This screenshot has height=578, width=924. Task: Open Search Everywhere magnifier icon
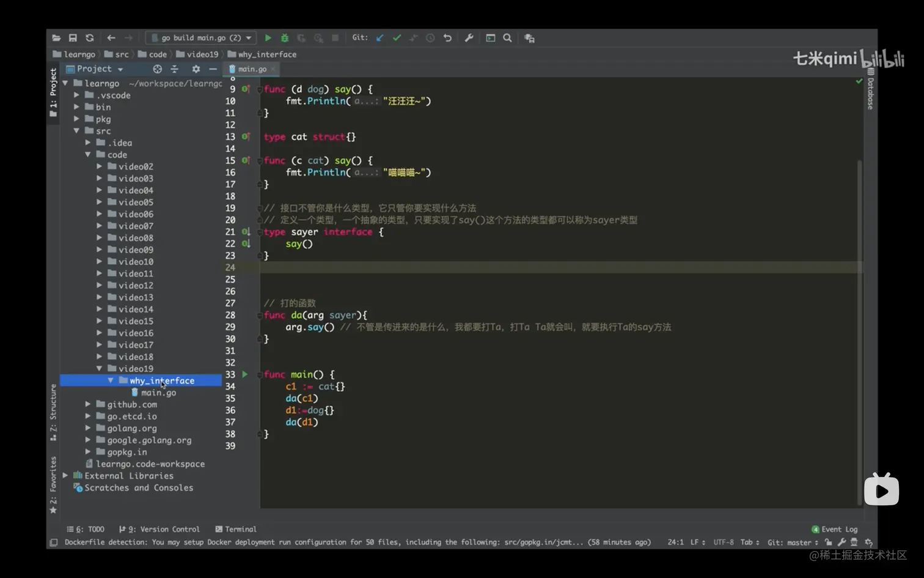(x=507, y=38)
